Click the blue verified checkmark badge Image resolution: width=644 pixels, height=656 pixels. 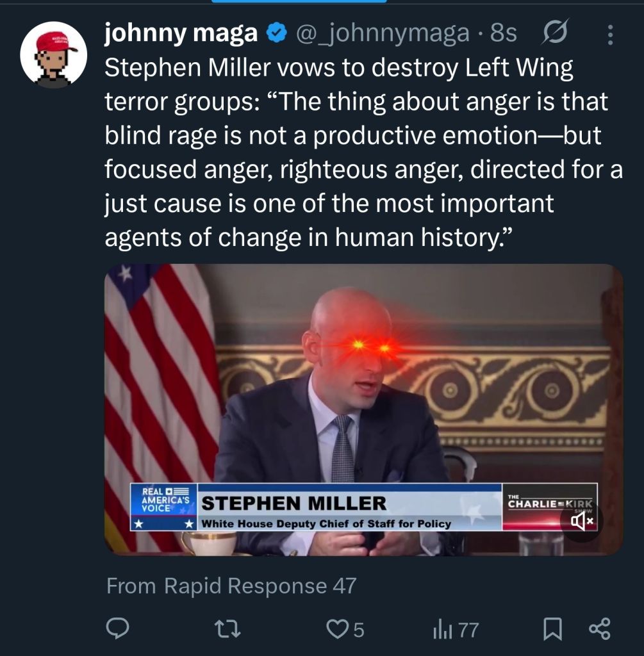[277, 33]
